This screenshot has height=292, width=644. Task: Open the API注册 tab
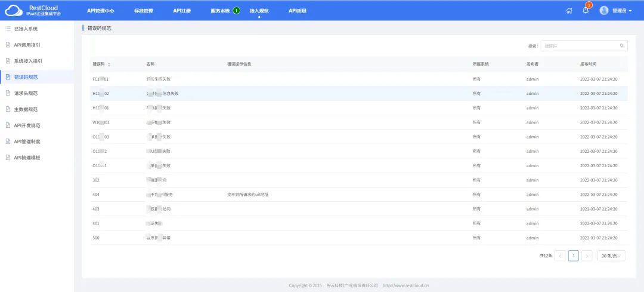(182, 11)
